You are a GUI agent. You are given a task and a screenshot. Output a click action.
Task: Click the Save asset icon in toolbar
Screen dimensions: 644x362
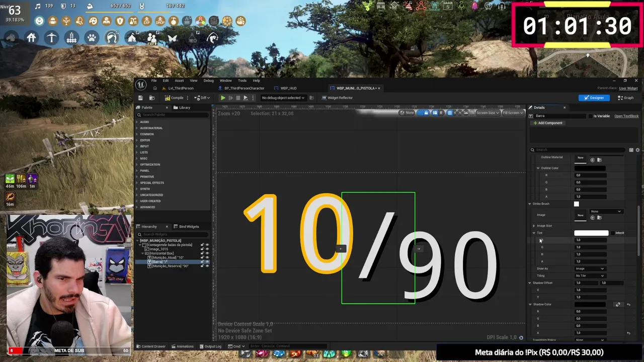point(140,98)
